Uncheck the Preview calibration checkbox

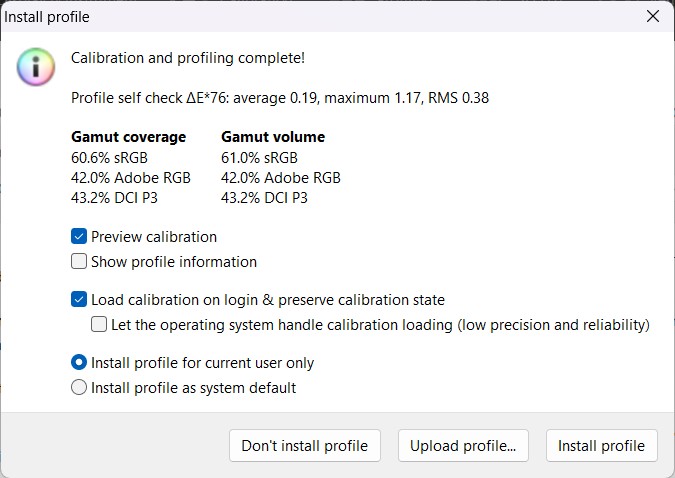(79, 237)
